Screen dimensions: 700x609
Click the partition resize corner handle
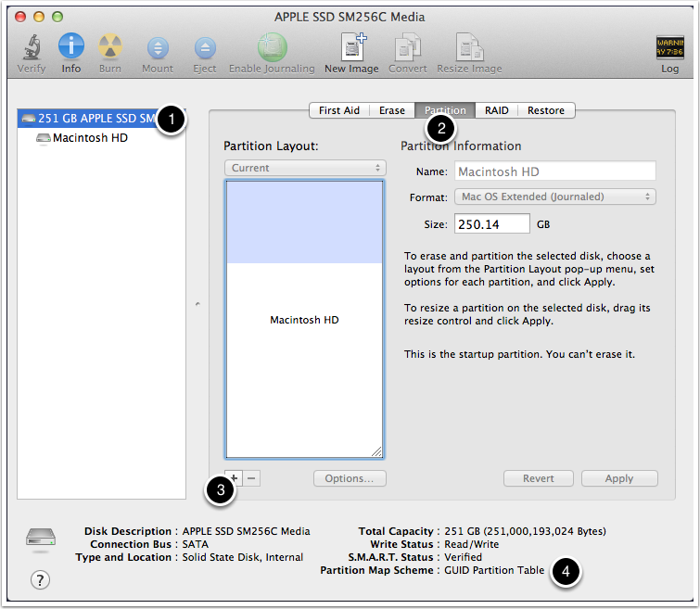tap(376, 451)
